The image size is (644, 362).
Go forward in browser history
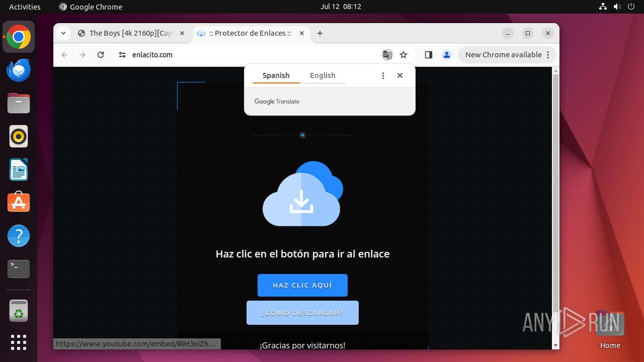click(x=83, y=55)
